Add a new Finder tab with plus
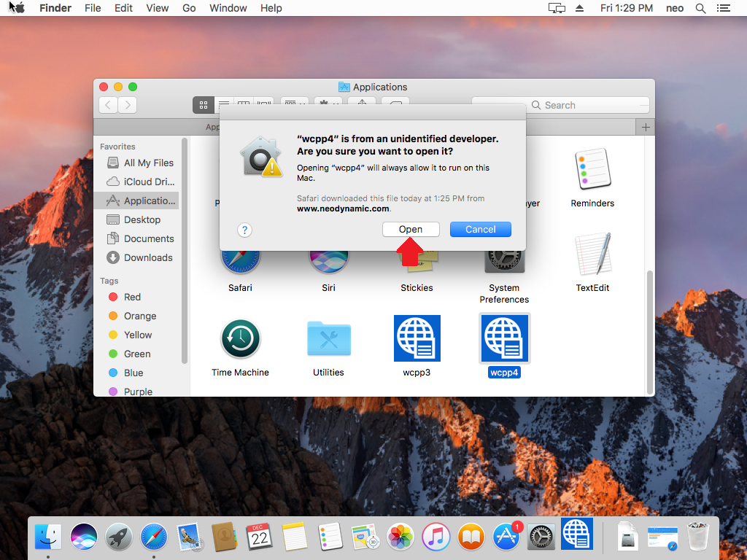747x560 pixels. [646, 127]
